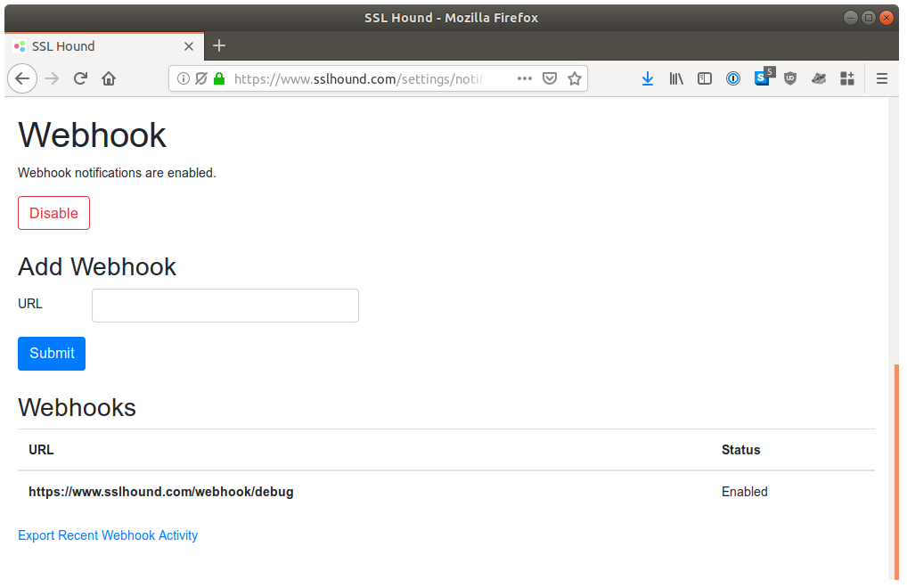
Task: Open the Firefox home page
Action: click(109, 78)
